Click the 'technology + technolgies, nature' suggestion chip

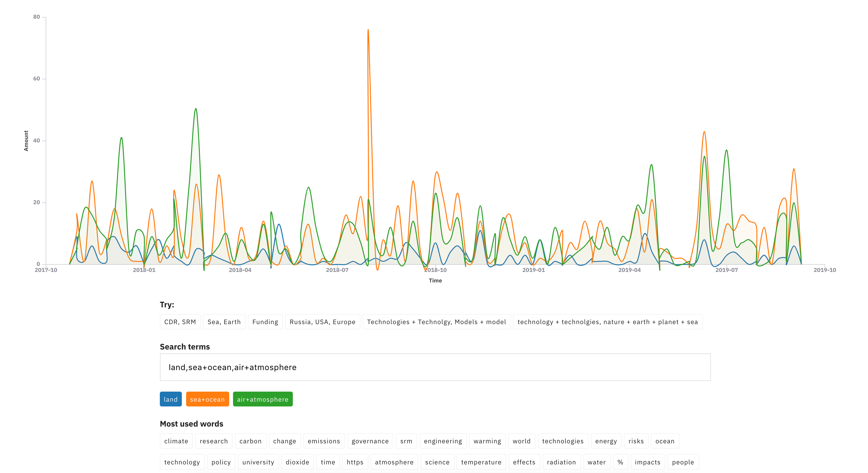click(x=607, y=322)
